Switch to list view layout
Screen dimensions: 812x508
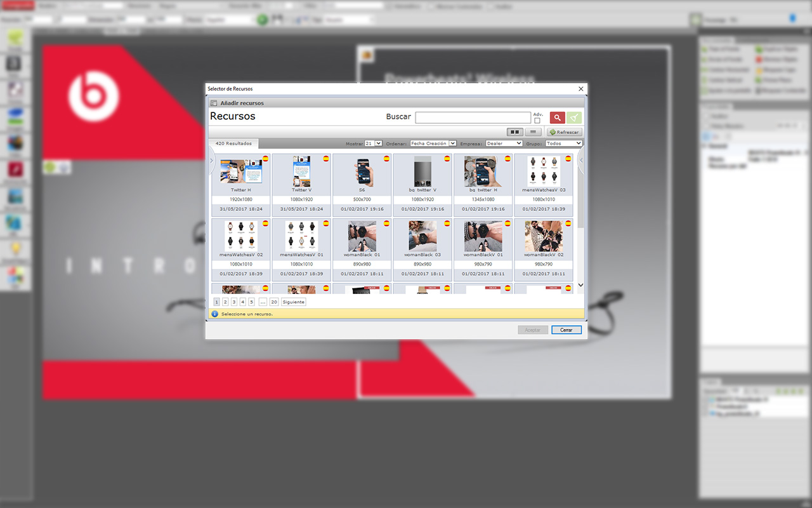pyautogui.click(x=535, y=132)
